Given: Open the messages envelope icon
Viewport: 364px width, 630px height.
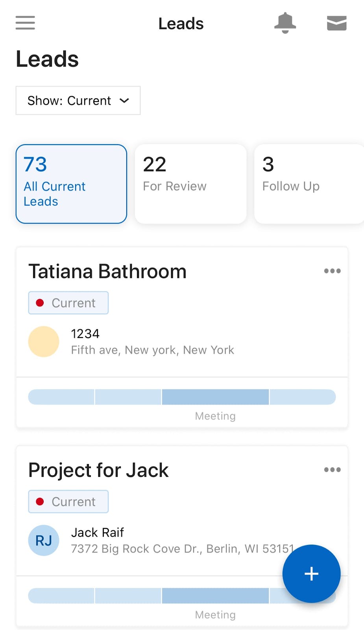Looking at the screenshot, I should 336,23.
